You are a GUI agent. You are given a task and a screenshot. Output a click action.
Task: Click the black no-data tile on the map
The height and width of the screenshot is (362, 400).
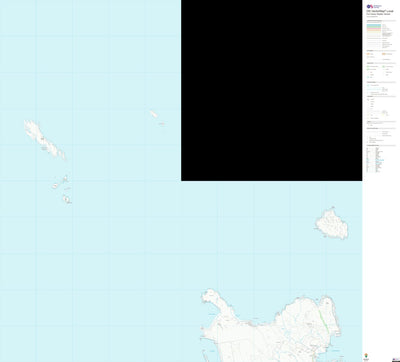coord(271,90)
